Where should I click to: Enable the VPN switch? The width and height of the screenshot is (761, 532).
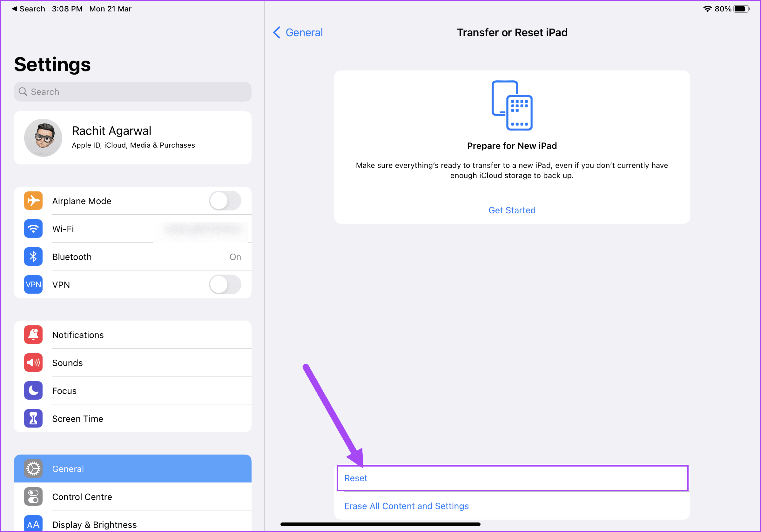tap(225, 284)
